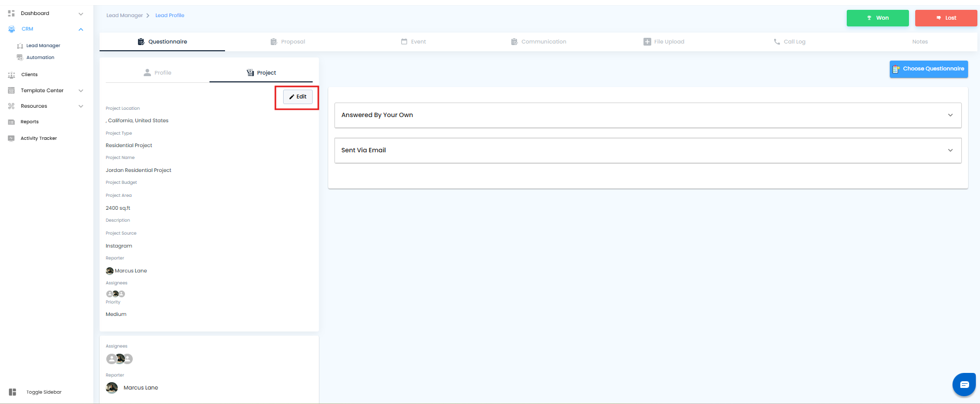
Task: Click the Profile person icon
Action: tap(147, 73)
